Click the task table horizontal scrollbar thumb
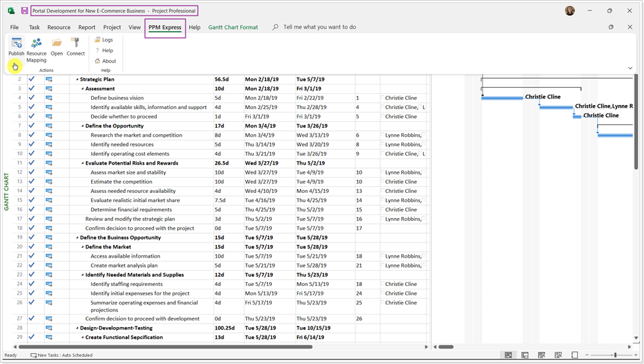644x364 pixels. [x=165, y=347]
